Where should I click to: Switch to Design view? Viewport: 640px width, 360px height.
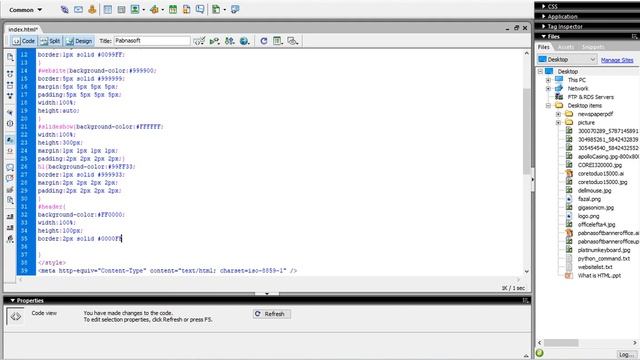79,41
